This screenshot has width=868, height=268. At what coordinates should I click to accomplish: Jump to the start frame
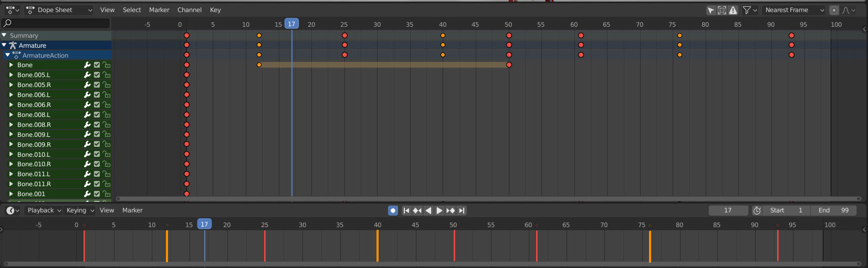click(x=406, y=210)
